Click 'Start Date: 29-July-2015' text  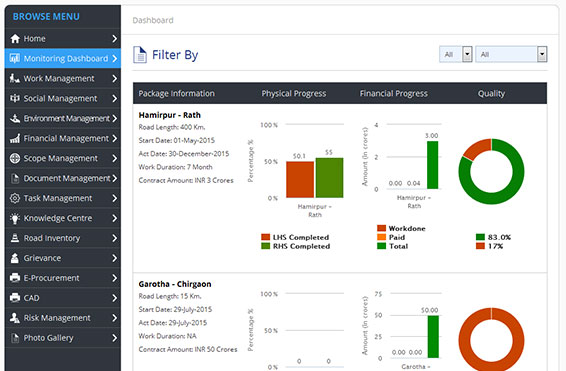pyautogui.click(x=175, y=310)
